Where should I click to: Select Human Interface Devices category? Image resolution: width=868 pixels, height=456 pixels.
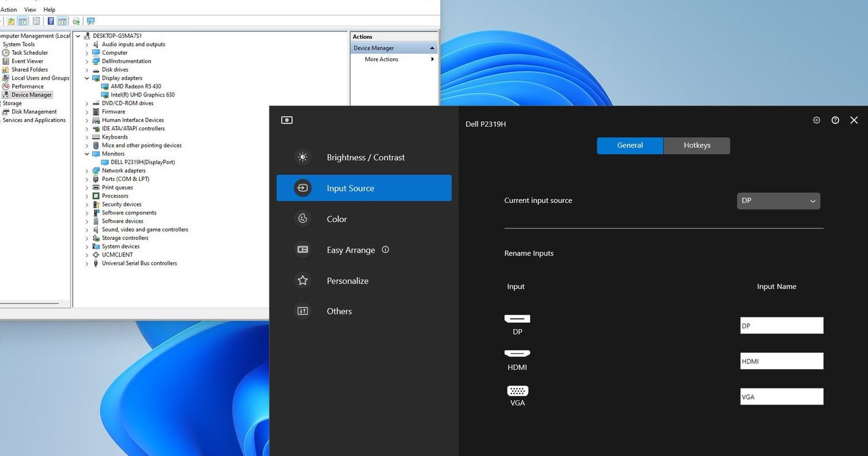click(132, 120)
